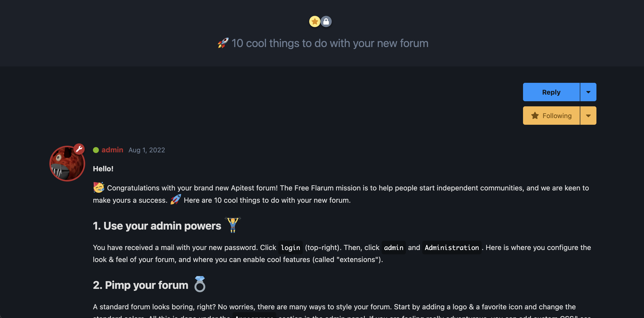
Task: Open the Reply button dropdown arrow
Action: click(588, 92)
